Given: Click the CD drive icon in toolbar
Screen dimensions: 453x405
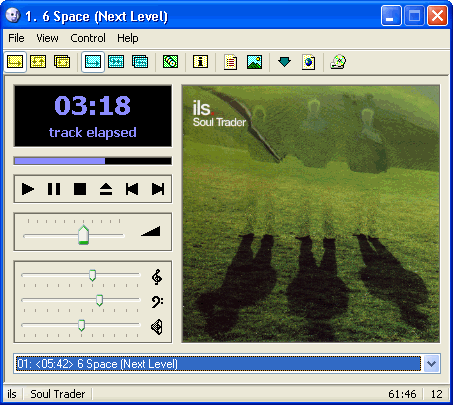Looking at the screenshot, I should pos(338,62).
